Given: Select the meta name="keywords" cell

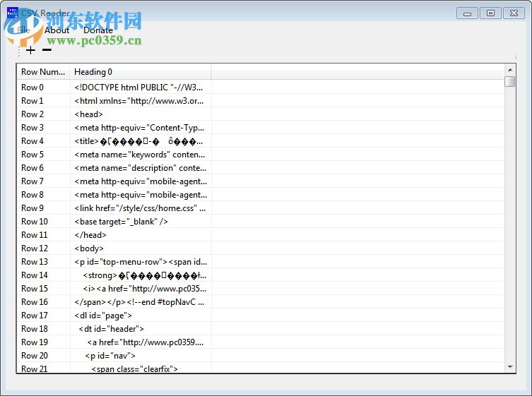Looking at the screenshot, I should coord(141,155).
